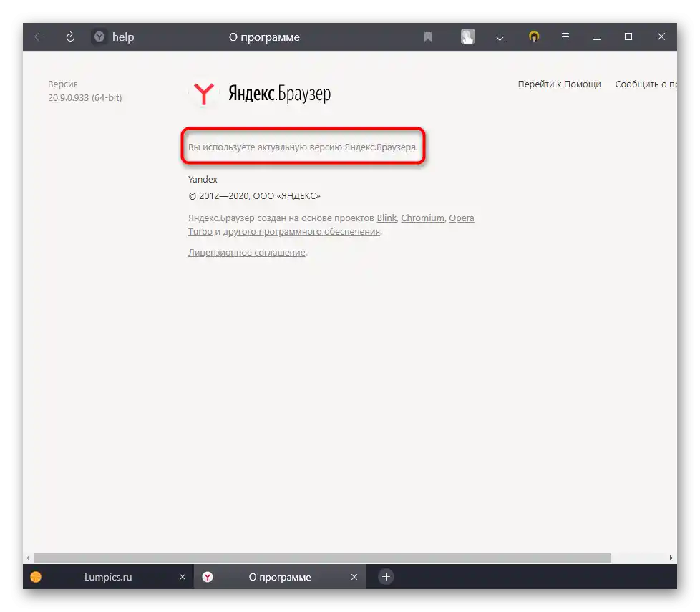700x612 pixels.
Task: Open the hamburger settings menu
Action: 565,37
